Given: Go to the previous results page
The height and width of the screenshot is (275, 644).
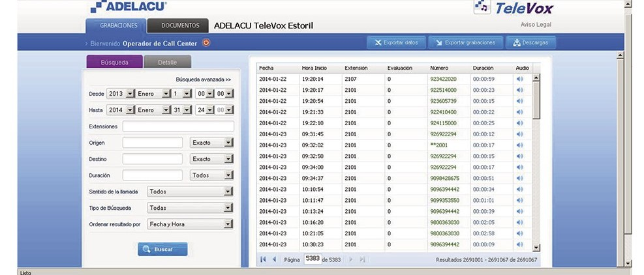Looking at the screenshot, I should pos(274,259).
